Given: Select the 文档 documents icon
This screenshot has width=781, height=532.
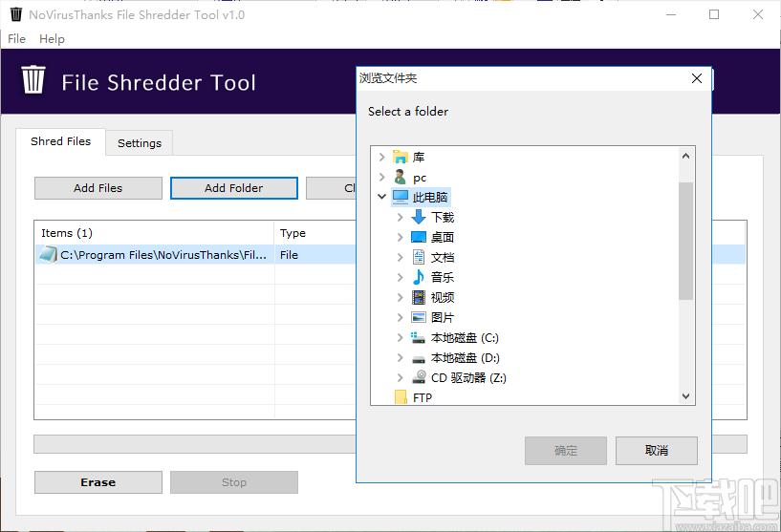Looking at the screenshot, I should click(x=419, y=257).
